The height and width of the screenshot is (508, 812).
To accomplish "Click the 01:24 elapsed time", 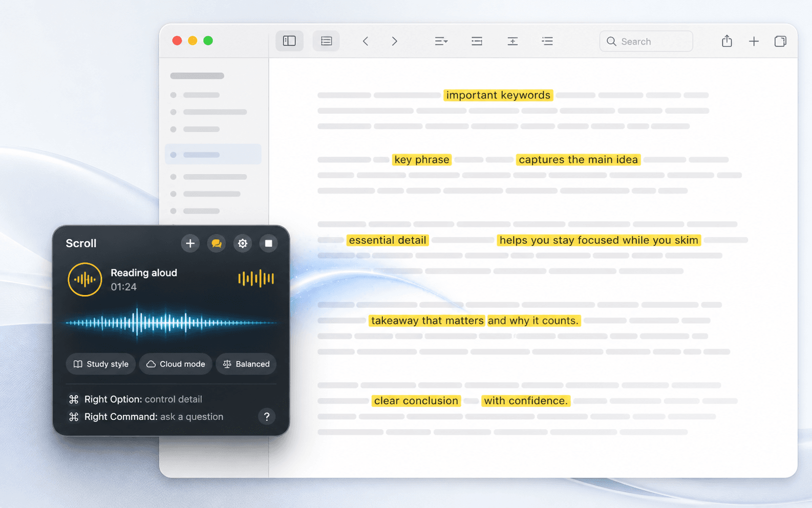I will [123, 287].
